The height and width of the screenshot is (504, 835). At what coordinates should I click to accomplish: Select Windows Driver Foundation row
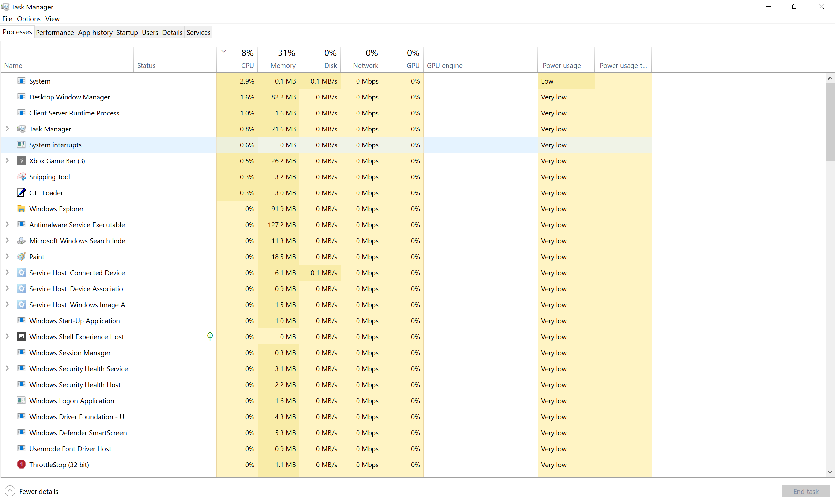pyautogui.click(x=326, y=417)
